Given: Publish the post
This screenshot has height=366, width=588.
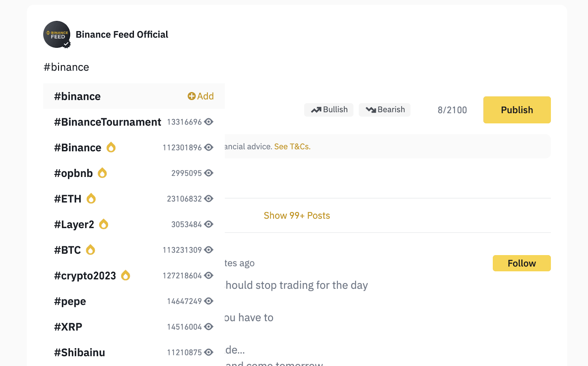Looking at the screenshot, I should [x=517, y=110].
